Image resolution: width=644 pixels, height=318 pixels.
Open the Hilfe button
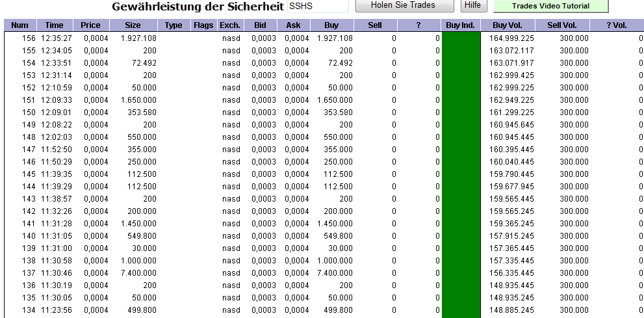click(474, 5)
